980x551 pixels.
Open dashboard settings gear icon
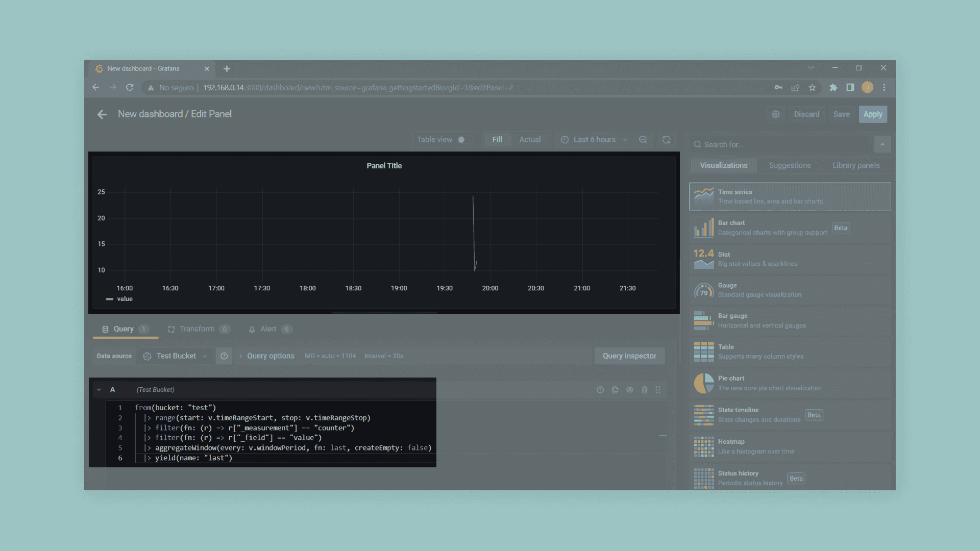point(775,114)
